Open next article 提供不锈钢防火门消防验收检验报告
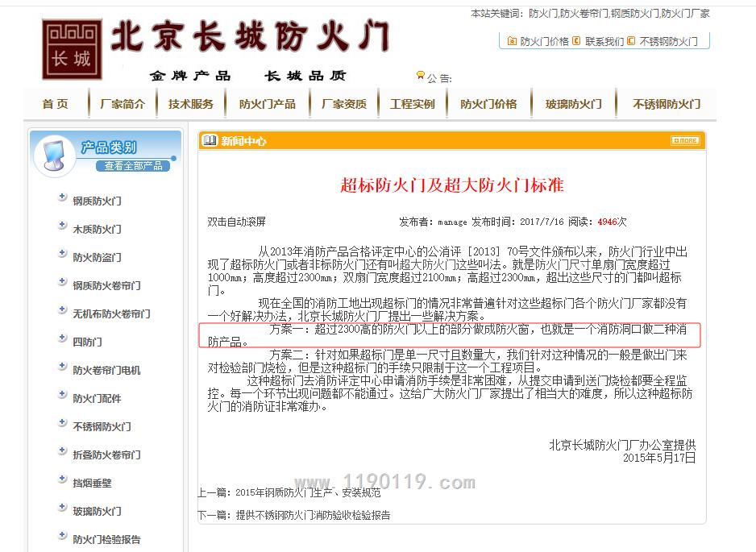The height and width of the screenshot is (552, 756). (x=313, y=516)
